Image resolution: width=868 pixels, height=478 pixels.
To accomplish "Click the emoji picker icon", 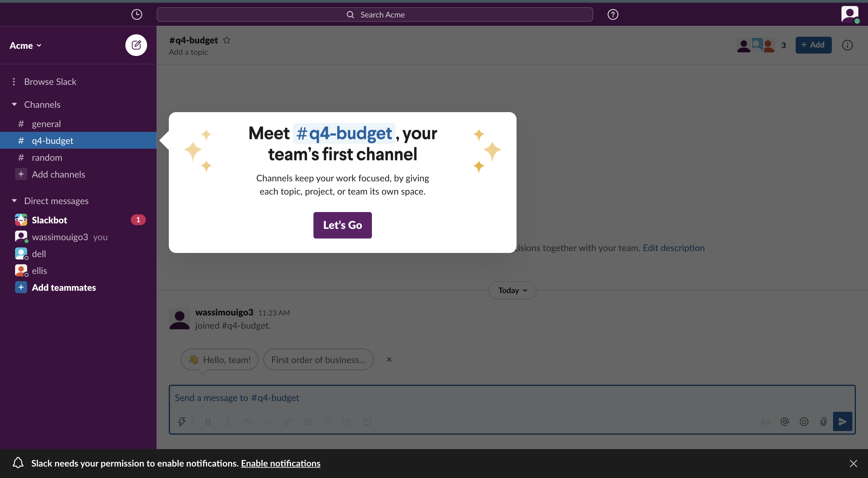I will click(x=804, y=421).
